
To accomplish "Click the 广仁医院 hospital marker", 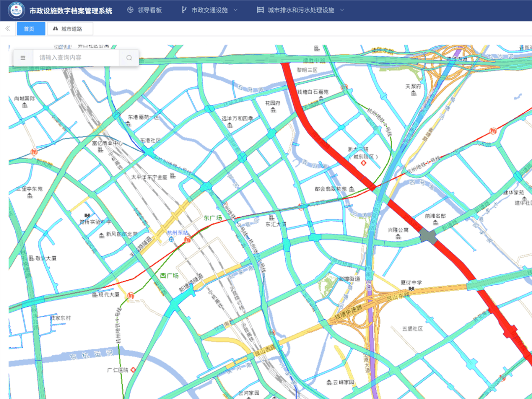I will [x=133, y=369].
